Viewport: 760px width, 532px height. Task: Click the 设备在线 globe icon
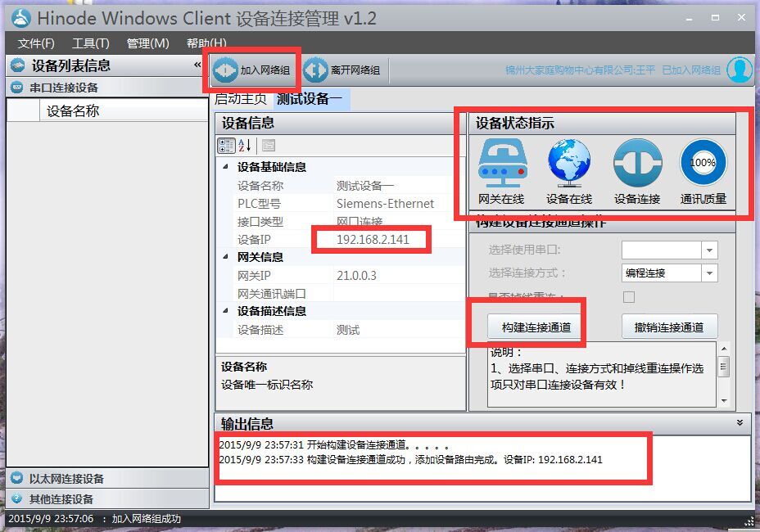pos(569,163)
